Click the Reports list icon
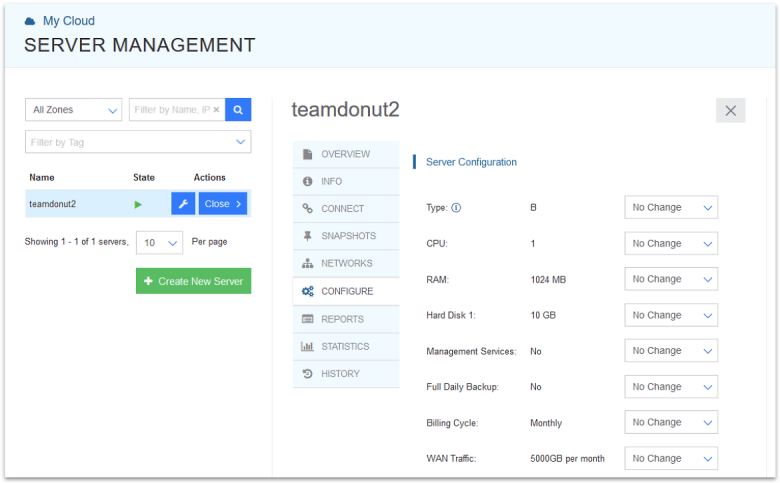780x483 pixels. pyautogui.click(x=307, y=319)
